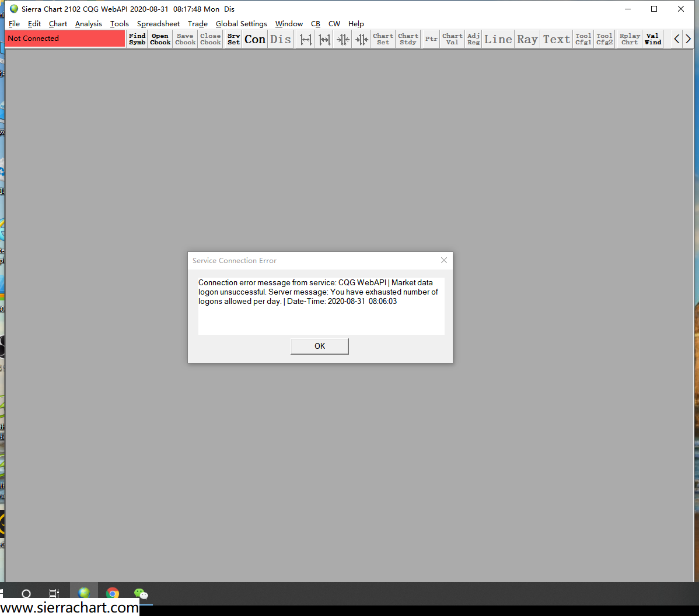Click the Close Cbook toolbar button
The width and height of the screenshot is (699, 616).
pyautogui.click(x=211, y=39)
